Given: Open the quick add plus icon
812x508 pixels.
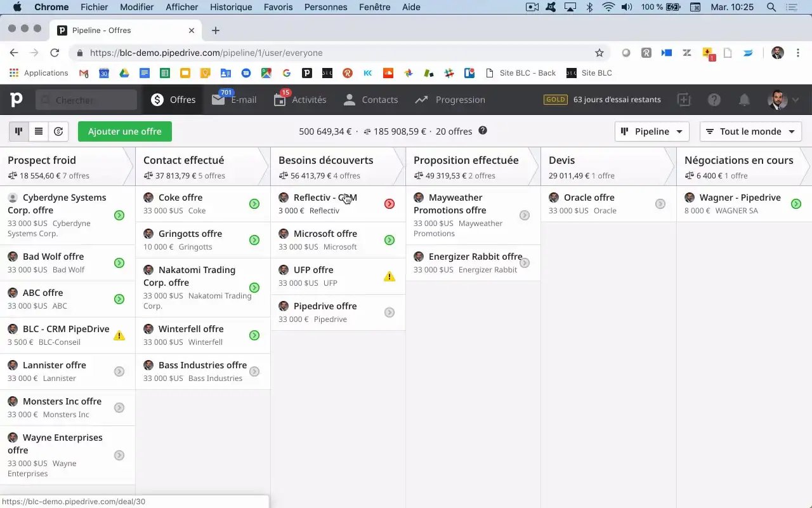Looking at the screenshot, I should [x=683, y=100].
